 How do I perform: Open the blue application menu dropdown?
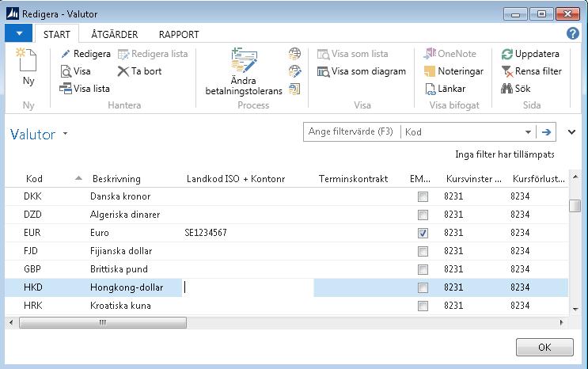(x=19, y=33)
